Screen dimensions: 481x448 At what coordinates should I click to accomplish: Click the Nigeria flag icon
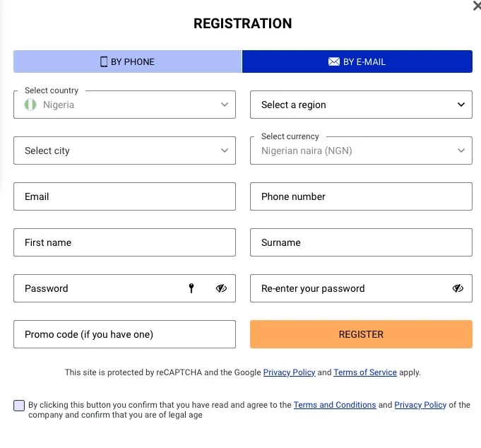pyautogui.click(x=30, y=105)
